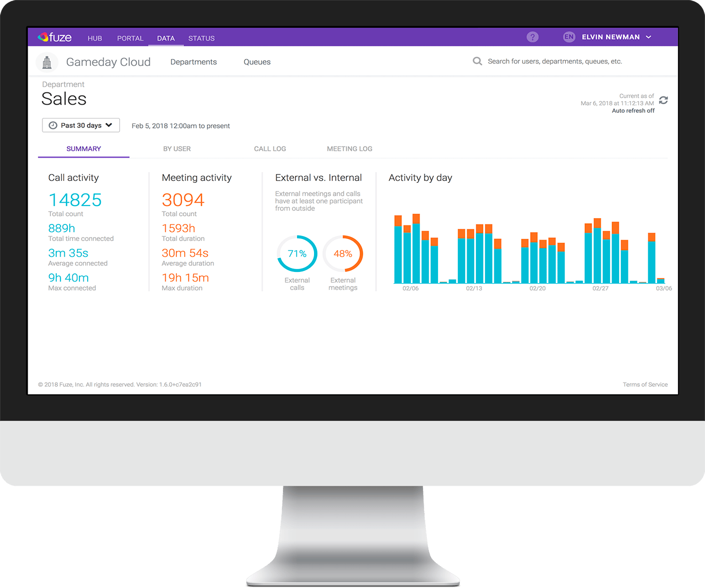Click the 02/20 label on chart axis
The width and height of the screenshot is (705, 588).
coord(537,288)
